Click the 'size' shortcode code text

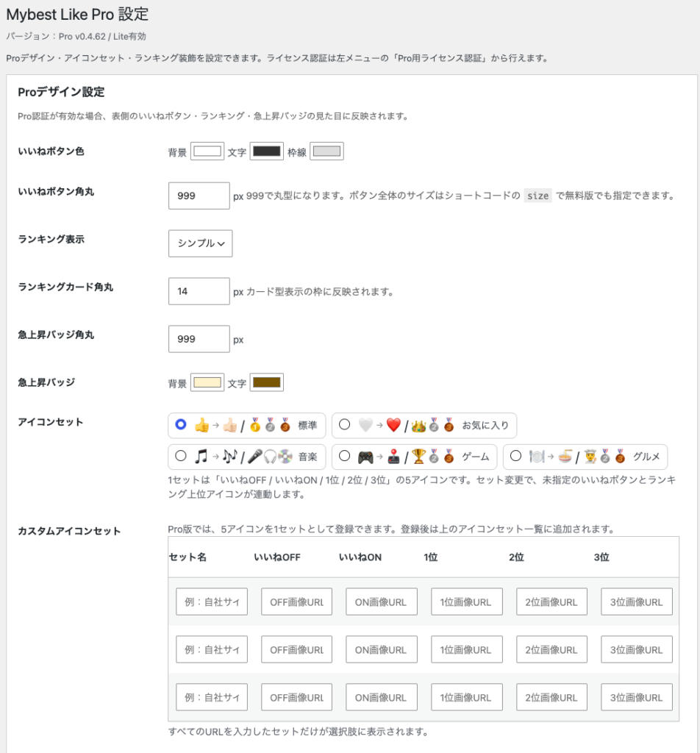[x=537, y=196]
